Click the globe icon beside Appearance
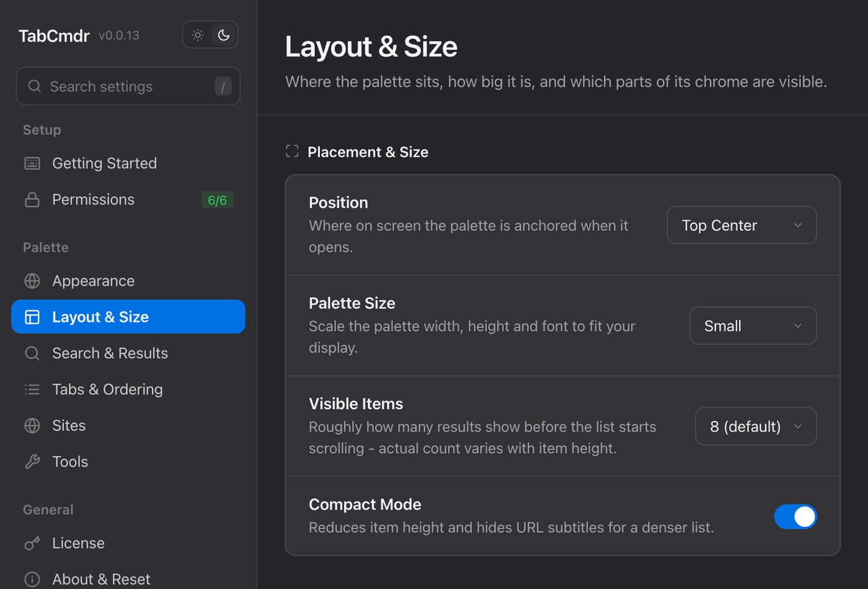The width and height of the screenshot is (868, 589). tap(32, 281)
